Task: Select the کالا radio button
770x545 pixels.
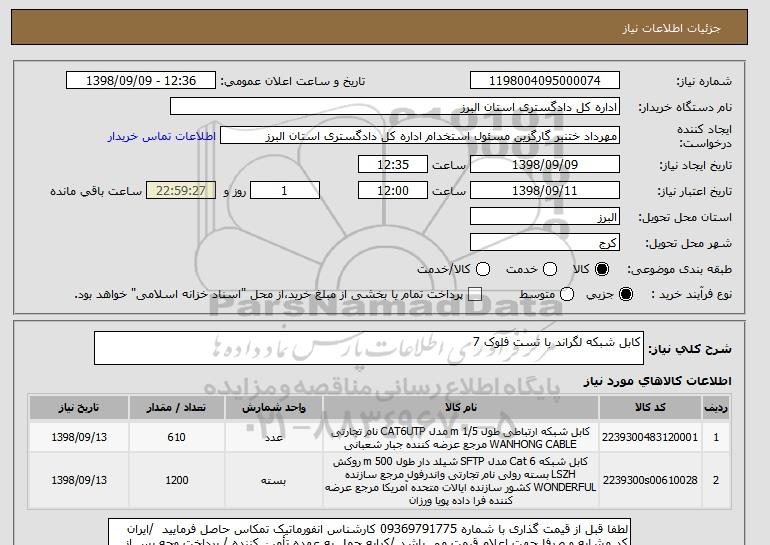Action: click(602, 269)
